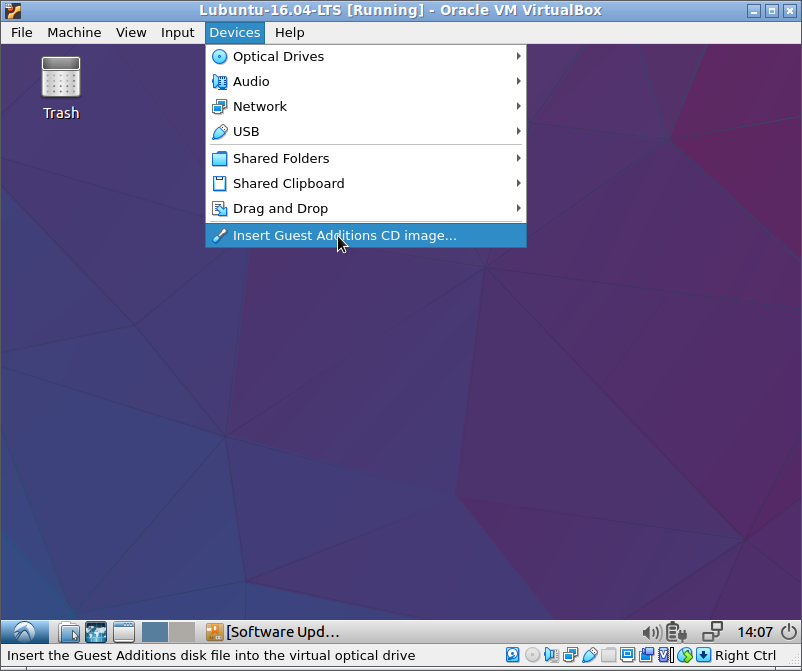This screenshot has width=802, height=671.
Task: Open the View menu
Action: point(131,33)
